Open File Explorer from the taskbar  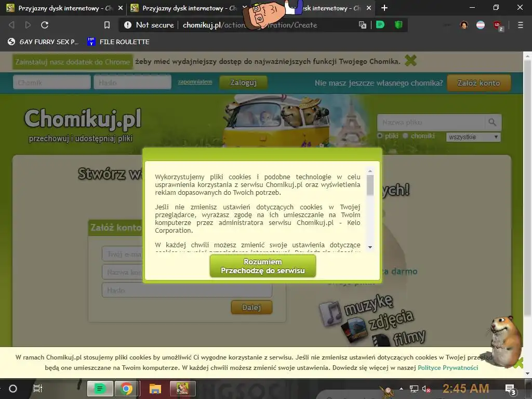pos(155,389)
